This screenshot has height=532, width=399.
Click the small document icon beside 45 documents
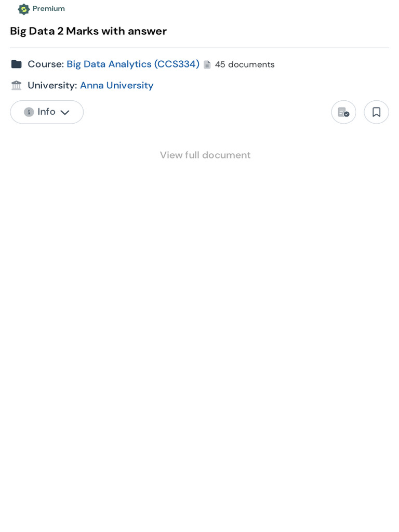pyautogui.click(x=207, y=64)
